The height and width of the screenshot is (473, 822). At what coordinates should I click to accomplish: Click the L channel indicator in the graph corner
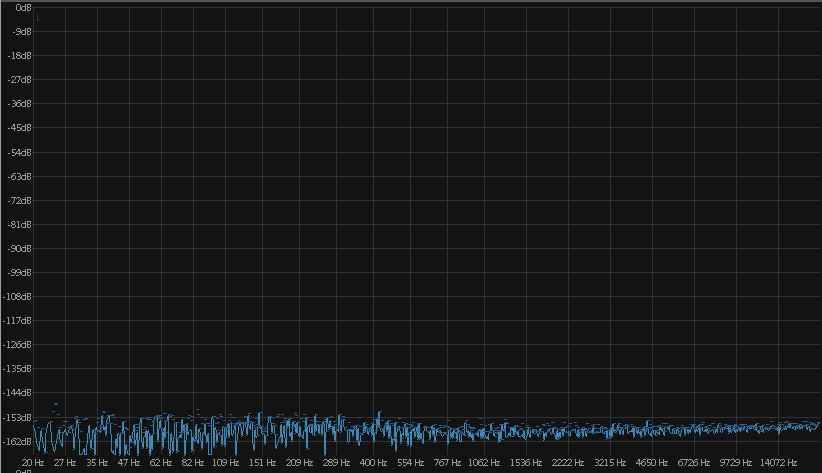pos(38,18)
